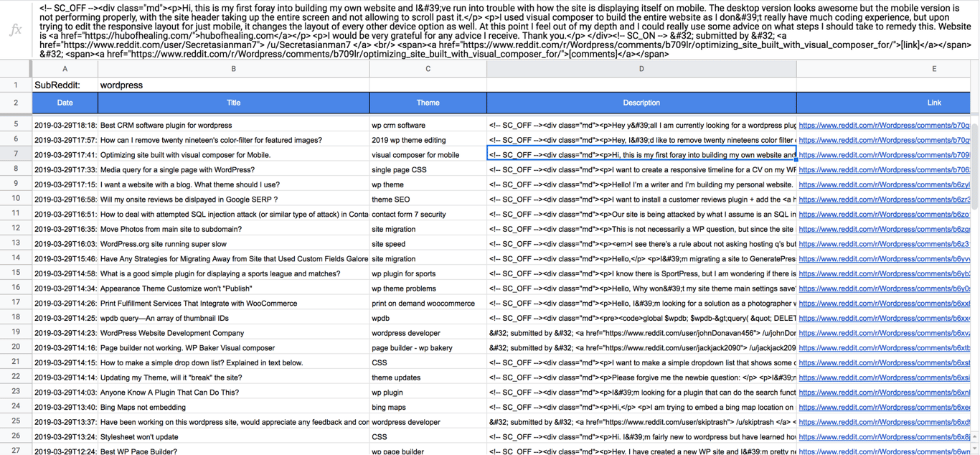Image resolution: width=980 pixels, height=455 pixels.
Task: Select column B header
Action: (233, 69)
